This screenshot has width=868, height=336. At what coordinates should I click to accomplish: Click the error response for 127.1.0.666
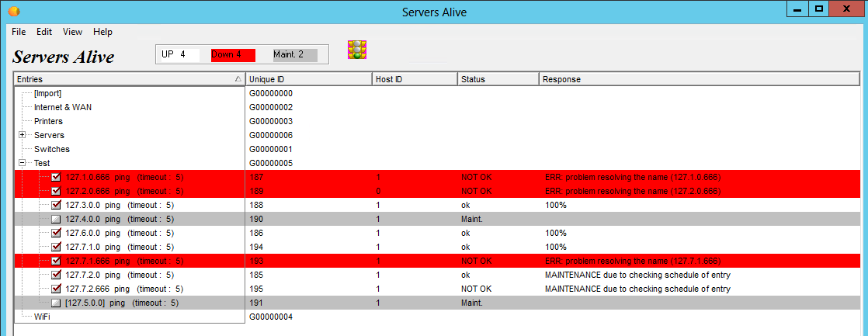pyautogui.click(x=633, y=177)
